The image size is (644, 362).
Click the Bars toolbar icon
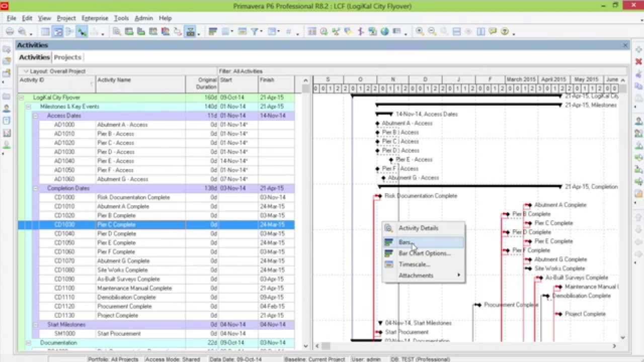[212, 32]
